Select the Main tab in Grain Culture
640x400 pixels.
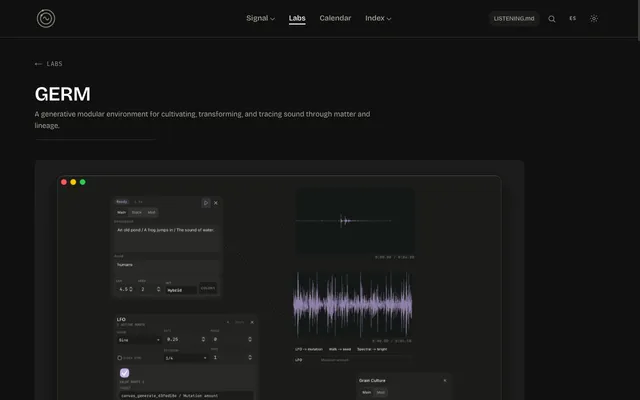click(x=367, y=393)
